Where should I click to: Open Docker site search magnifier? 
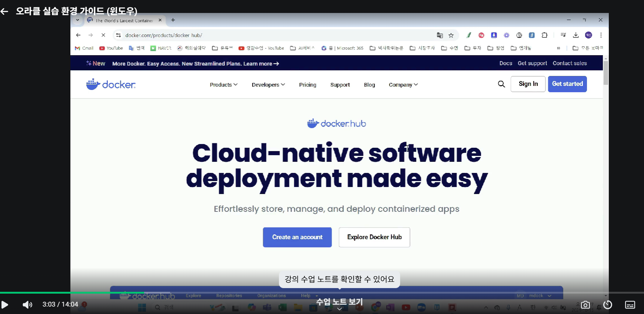click(x=501, y=84)
